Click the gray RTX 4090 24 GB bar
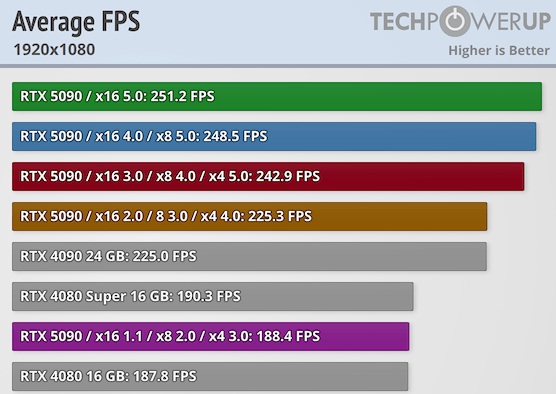 click(249, 256)
